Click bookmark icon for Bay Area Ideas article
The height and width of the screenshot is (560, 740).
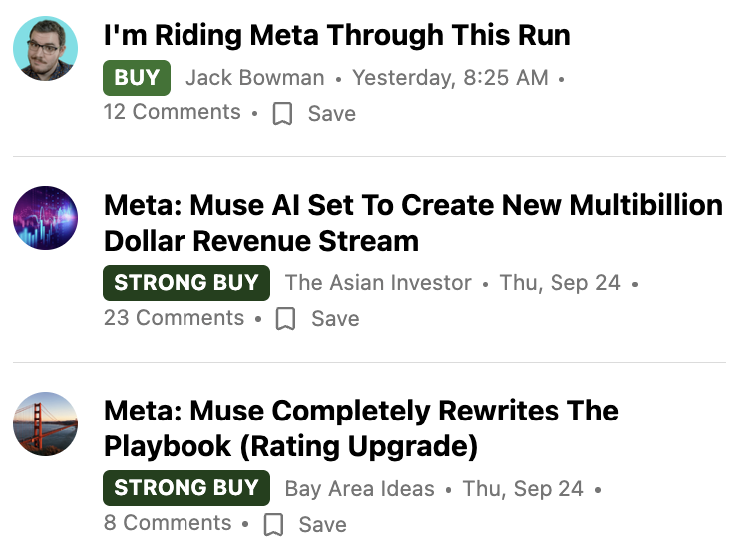[273, 525]
